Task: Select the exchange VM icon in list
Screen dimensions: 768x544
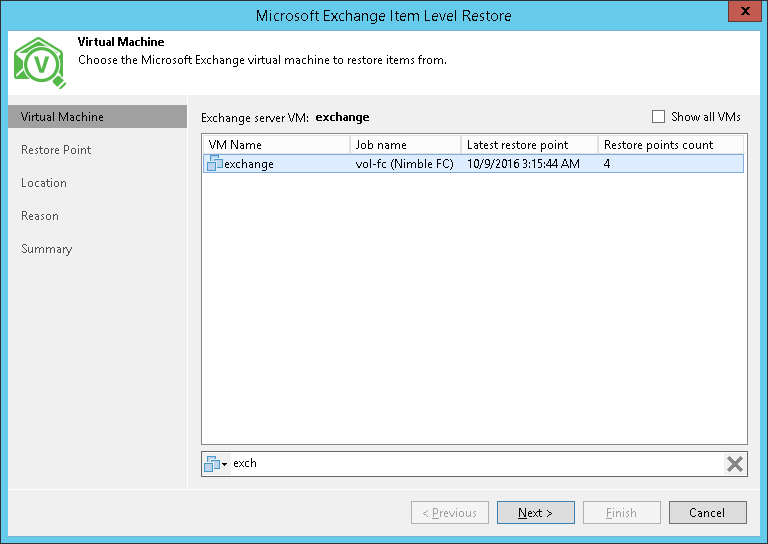Action: click(x=215, y=163)
